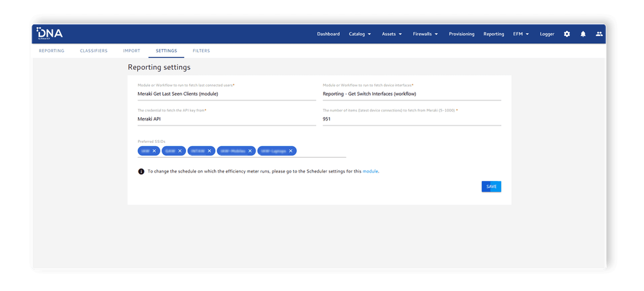The height and width of the screenshot is (291, 644).
Task: Remove the last Preferred SSID chip
Action: click(291, 151)
